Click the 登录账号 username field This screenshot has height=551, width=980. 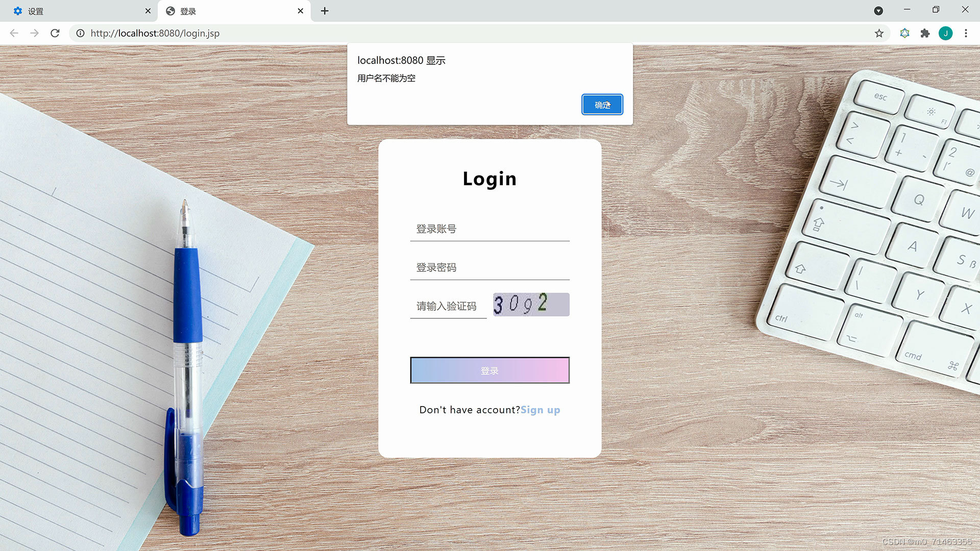489,229
